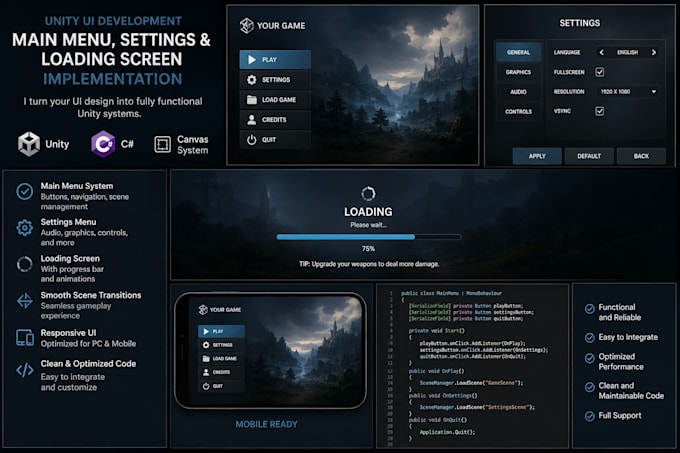
Task: Click the Canvas System square icon
Action: click(x=163, y=144)
